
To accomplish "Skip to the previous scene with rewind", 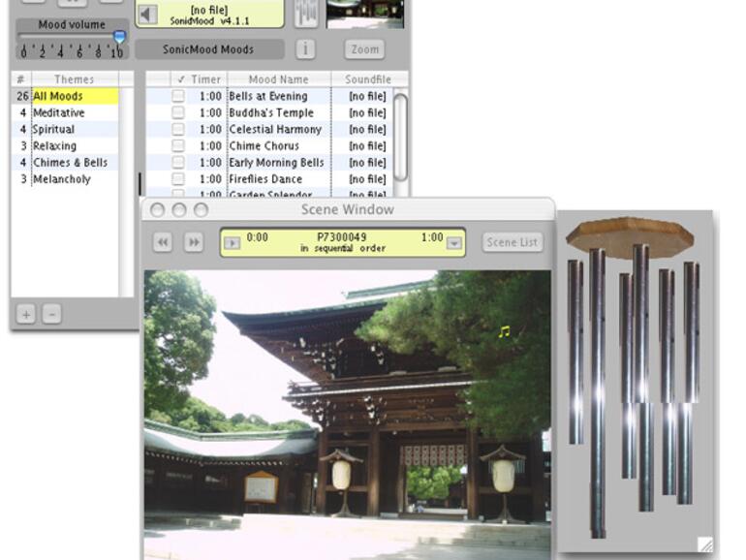I will click(x=163, y=242).
